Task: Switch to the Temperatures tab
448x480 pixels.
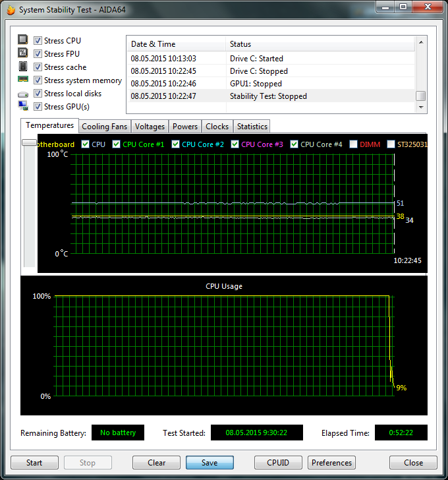Action: point(49,125)
